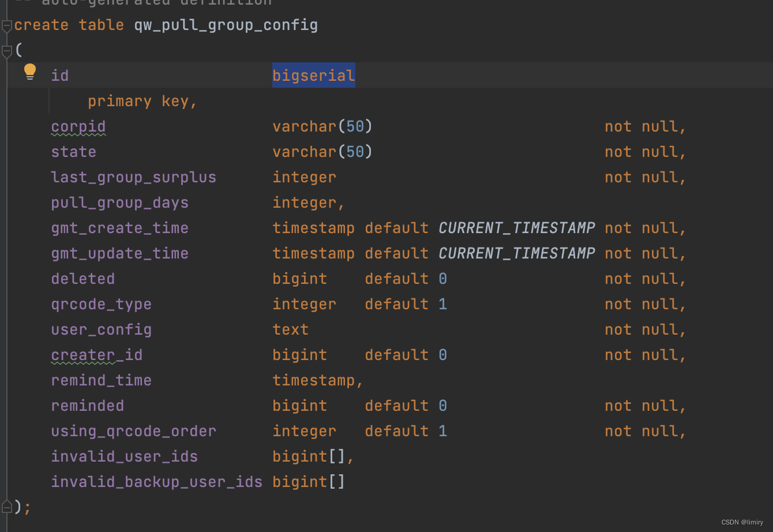
Task: Click the last_group_surplus column name
Action: (x=134, y=177)
